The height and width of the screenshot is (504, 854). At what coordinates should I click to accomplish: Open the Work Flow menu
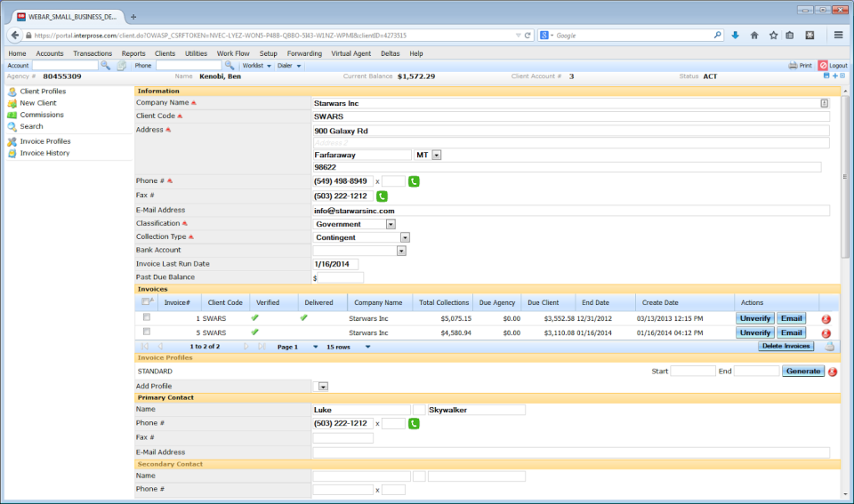[233, 53]
